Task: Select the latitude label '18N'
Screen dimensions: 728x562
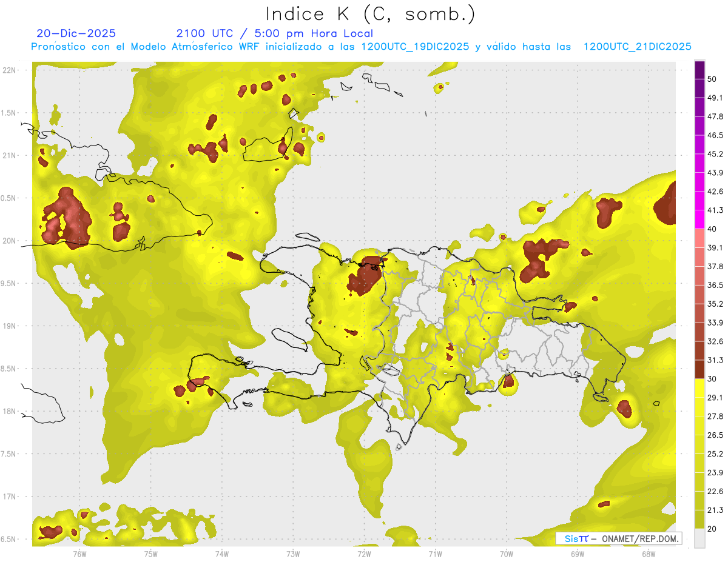Action: (10, 411)
